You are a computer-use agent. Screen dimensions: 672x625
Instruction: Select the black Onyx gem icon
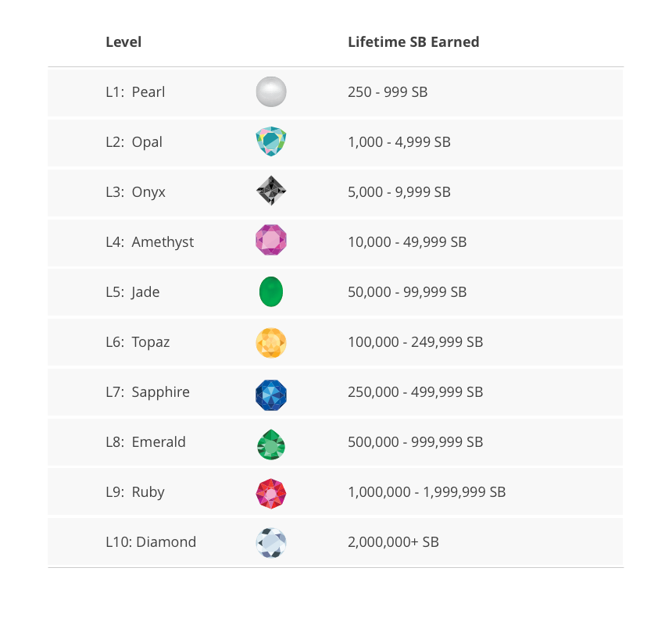[x=271, y=191]
